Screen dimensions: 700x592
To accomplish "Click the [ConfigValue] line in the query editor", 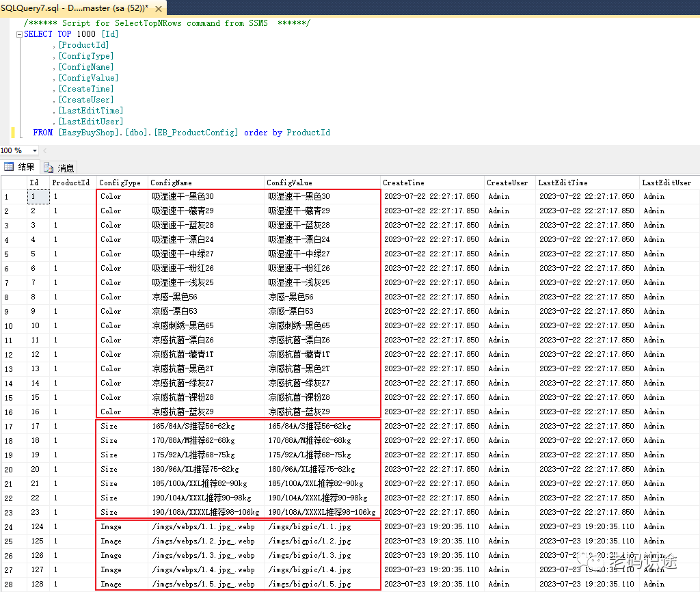I will tap(88, 78).
